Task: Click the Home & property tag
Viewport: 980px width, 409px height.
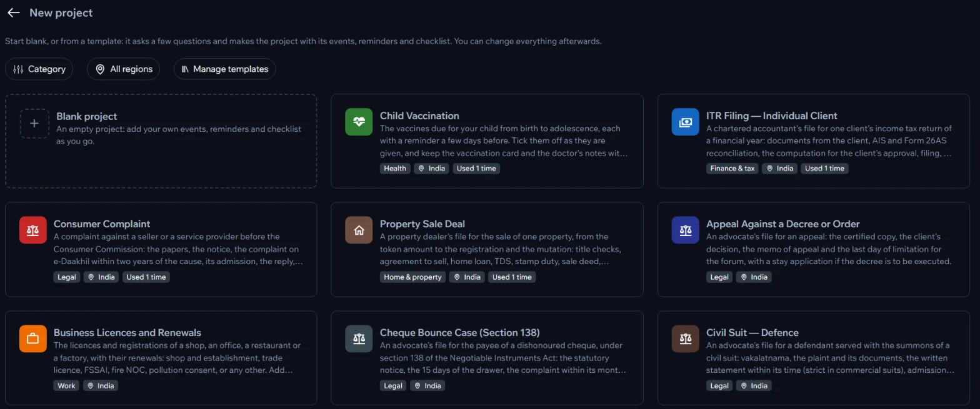Action: point(413,277)
